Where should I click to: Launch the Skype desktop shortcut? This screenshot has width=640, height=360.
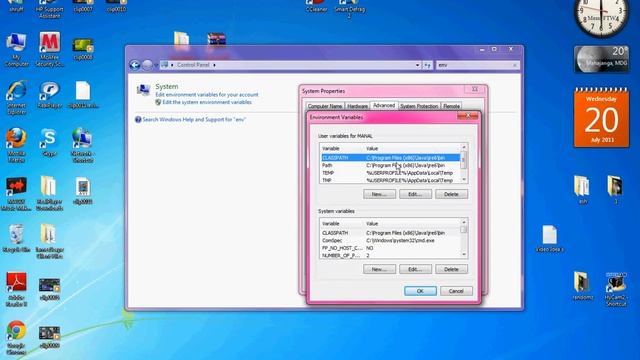coord(49,143)
